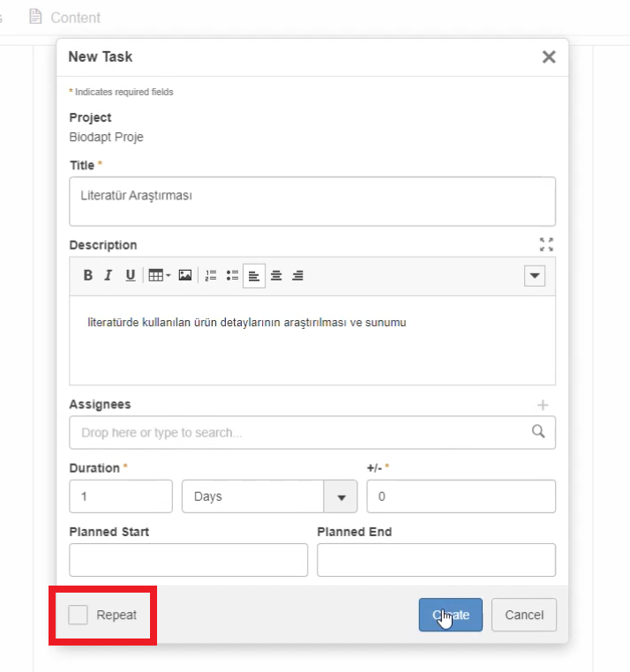The width and height of the screenshot is (630, 672).
Task: Open the Days duration unit dropdown
Action: (x=341, y=497)
